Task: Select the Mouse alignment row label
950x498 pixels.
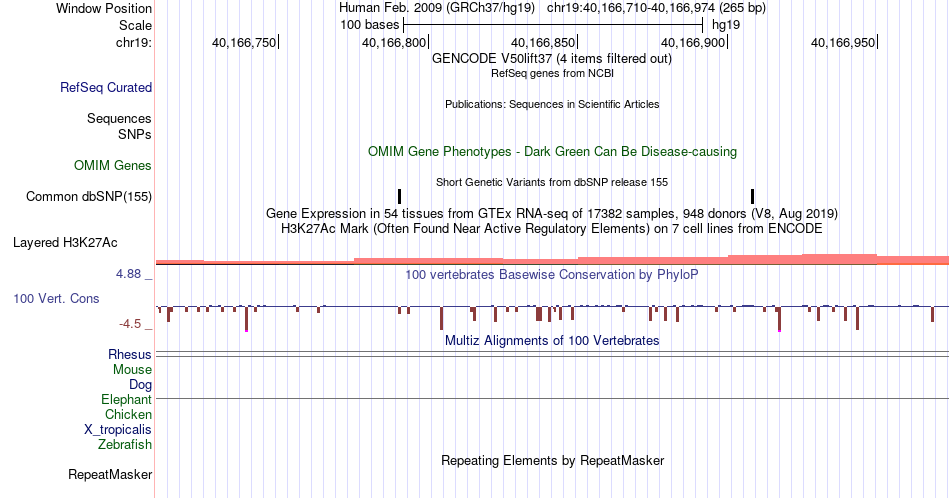Action: 132,370
